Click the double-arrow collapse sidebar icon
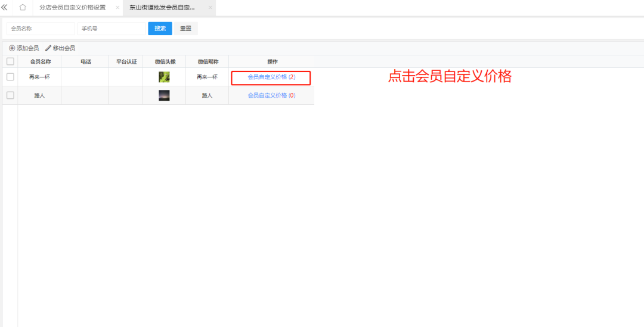Viewport: 644px width, 327px height. coord(5,8)
